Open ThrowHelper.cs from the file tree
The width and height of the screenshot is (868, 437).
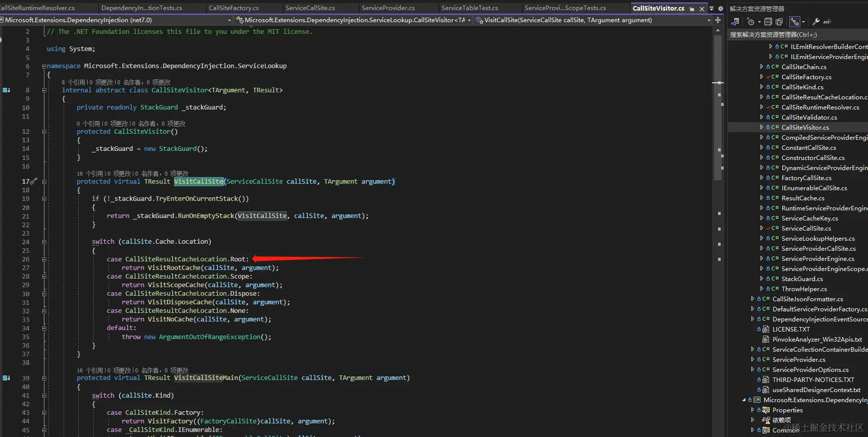(804, 289)
